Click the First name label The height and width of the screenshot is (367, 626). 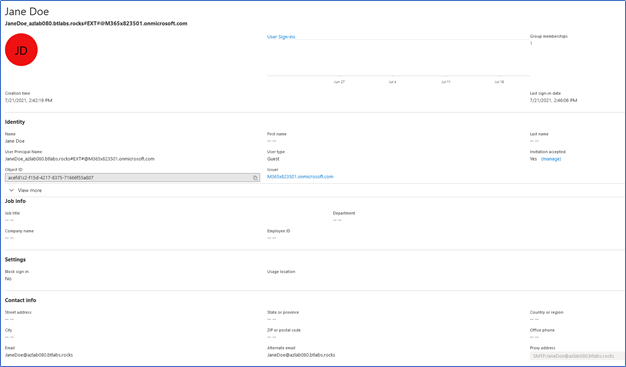click(x=277, y=134)
